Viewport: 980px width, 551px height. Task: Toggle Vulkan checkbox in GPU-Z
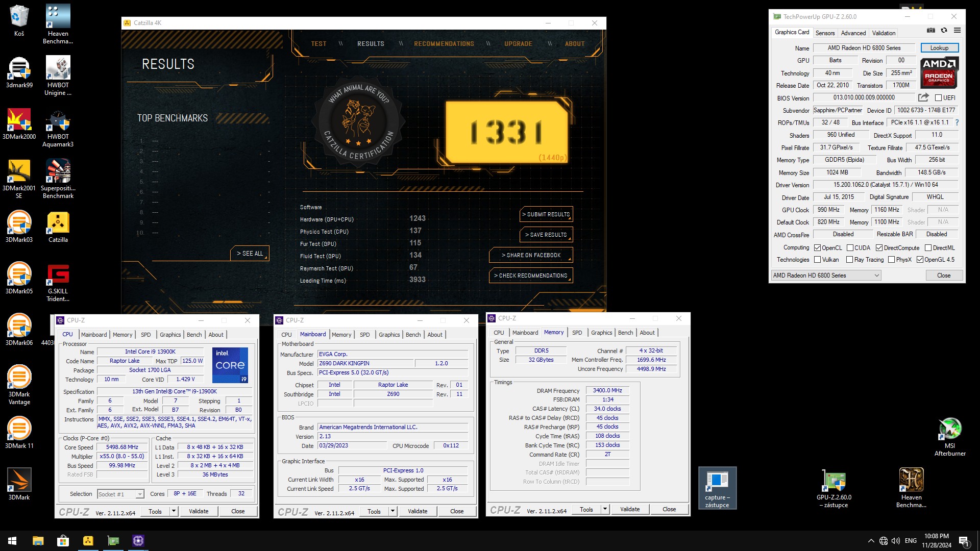(817, 259)
